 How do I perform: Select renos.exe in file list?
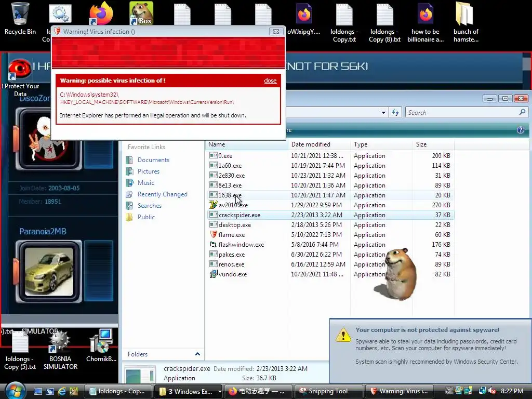tap(330, 264)
